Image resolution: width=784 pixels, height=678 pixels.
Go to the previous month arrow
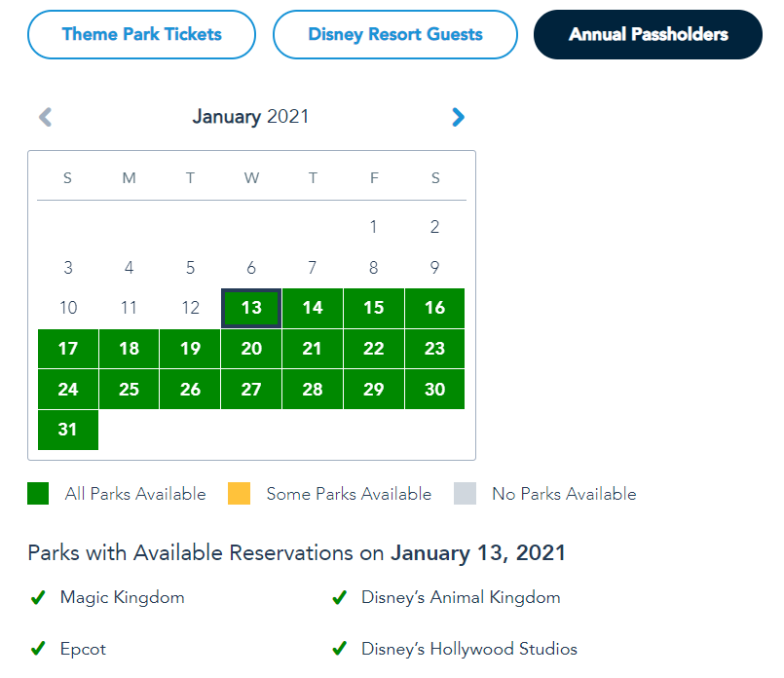pos(45,118)
